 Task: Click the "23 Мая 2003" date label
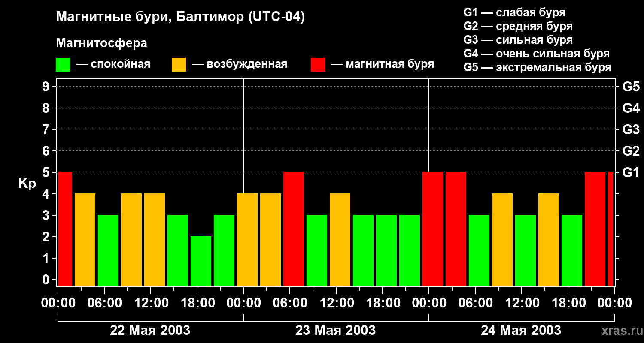[x=336, y=331]
